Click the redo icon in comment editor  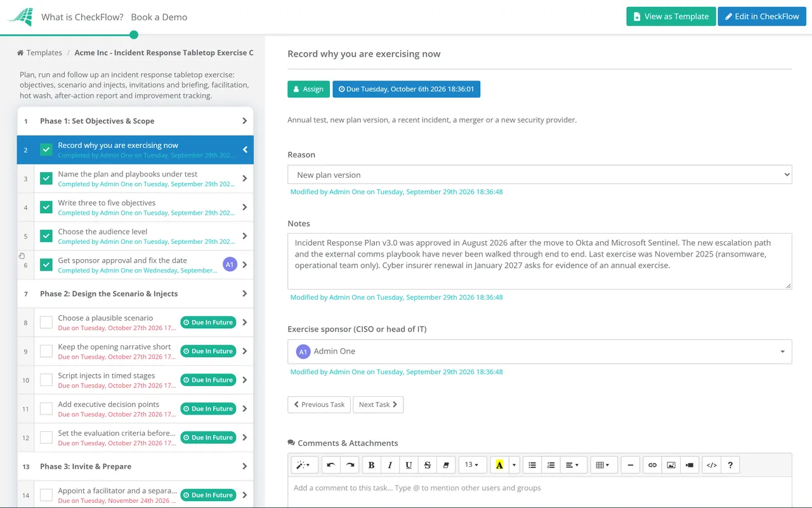350,465
